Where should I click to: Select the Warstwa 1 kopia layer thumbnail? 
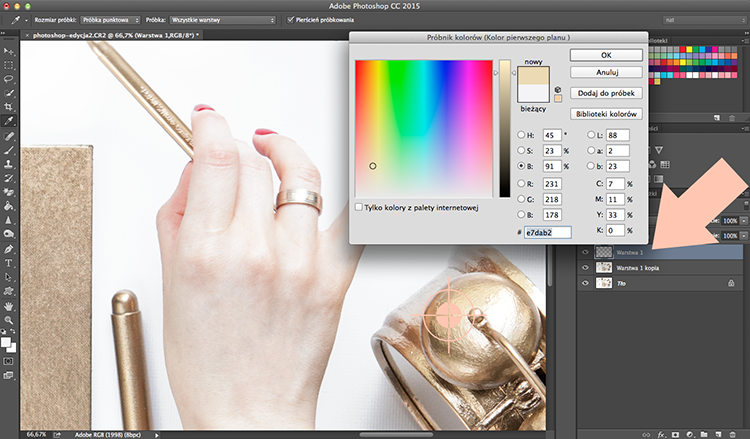pyautogui.click(x=604, y=268)
